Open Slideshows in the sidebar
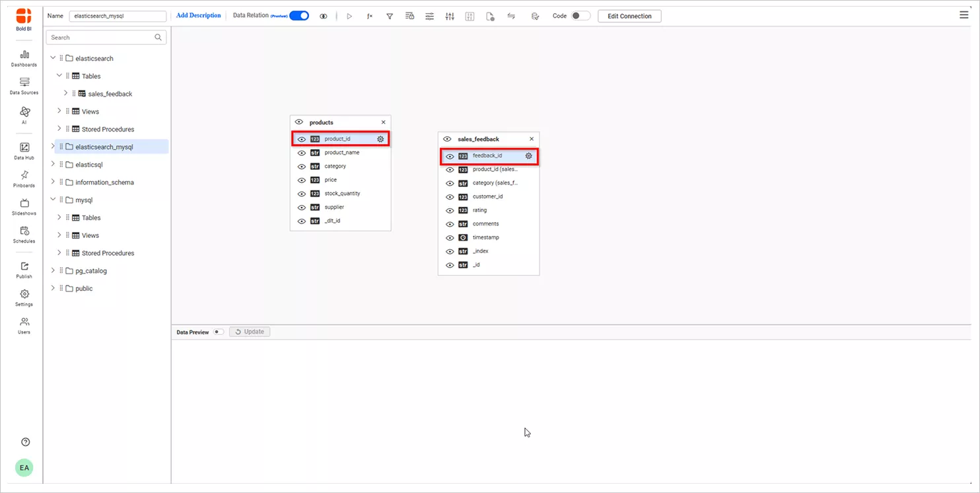The image size is (980, 493). coord(24,206)
